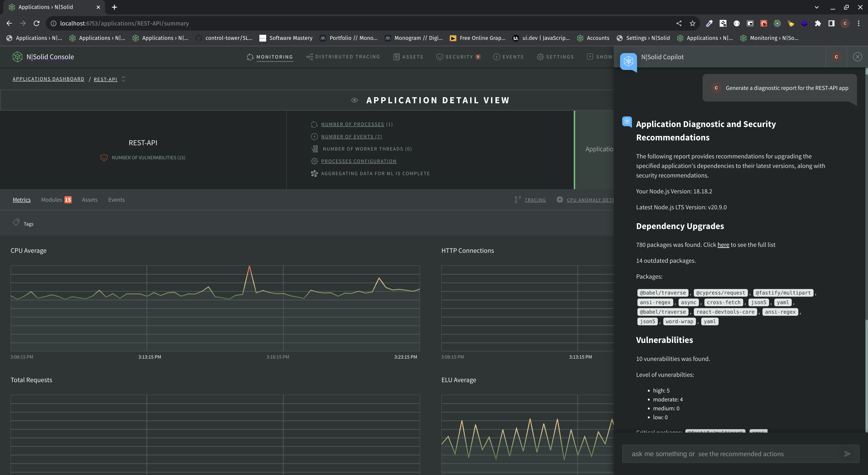Click the Tags label icon
868x475 pixels.
click(x=16, y=222)
